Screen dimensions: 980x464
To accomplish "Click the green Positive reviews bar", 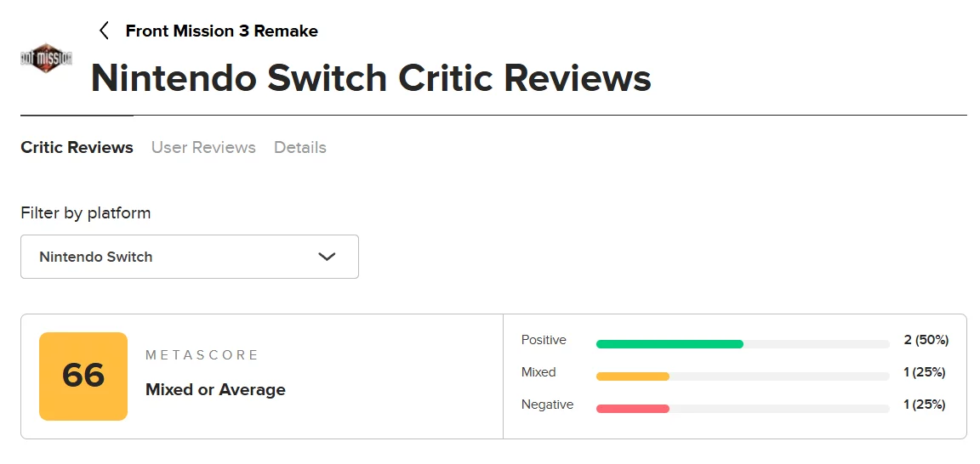I will click(669, 344).
